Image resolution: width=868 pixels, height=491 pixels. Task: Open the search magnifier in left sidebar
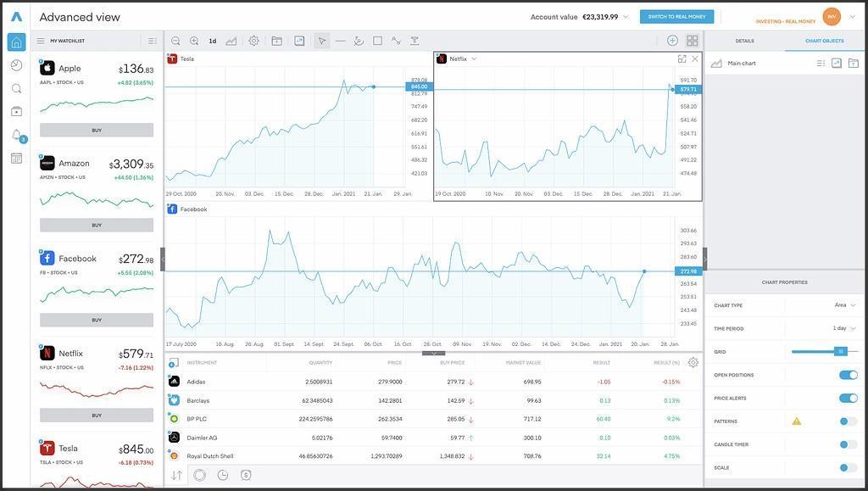point(17,88)
